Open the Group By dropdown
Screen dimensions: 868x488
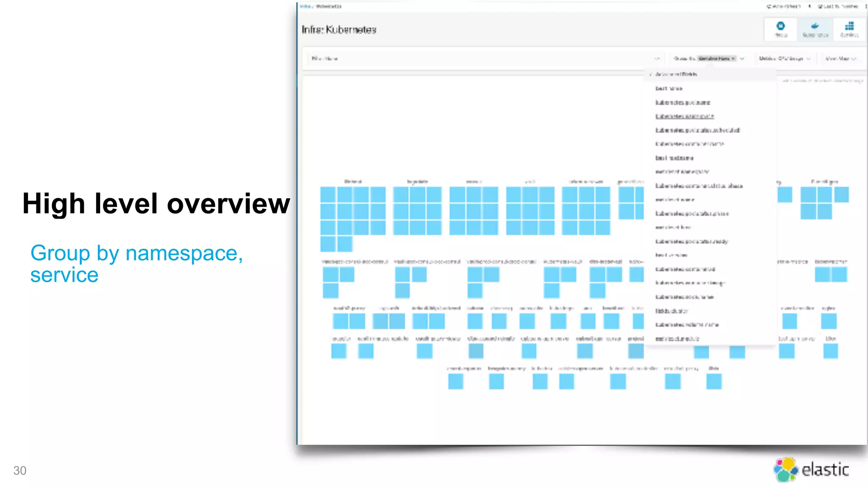pyautogui.click(x=709, y=58)
